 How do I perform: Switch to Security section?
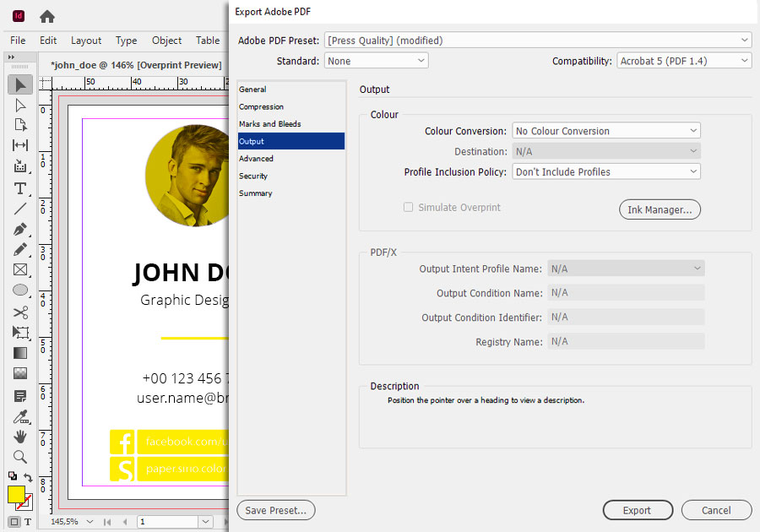tap(291, 176)
